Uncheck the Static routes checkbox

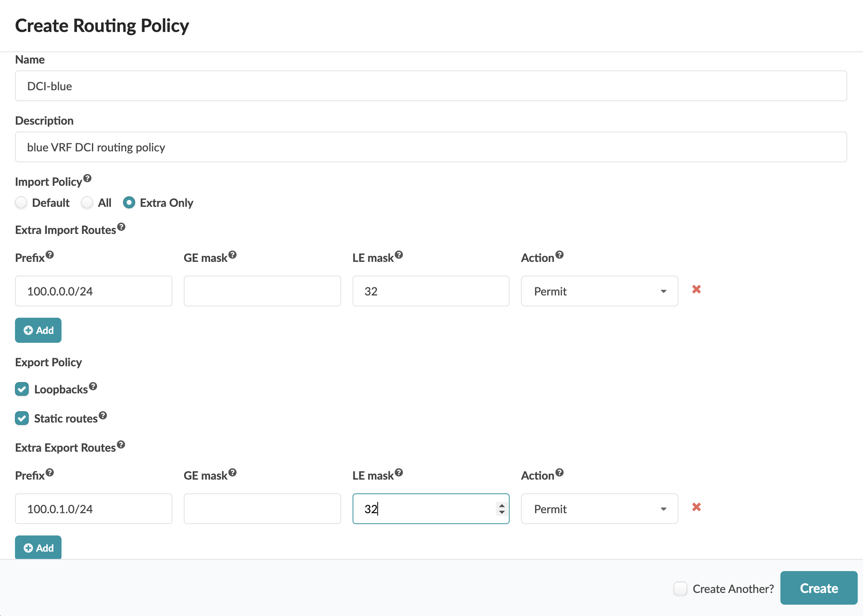(22, 418)
